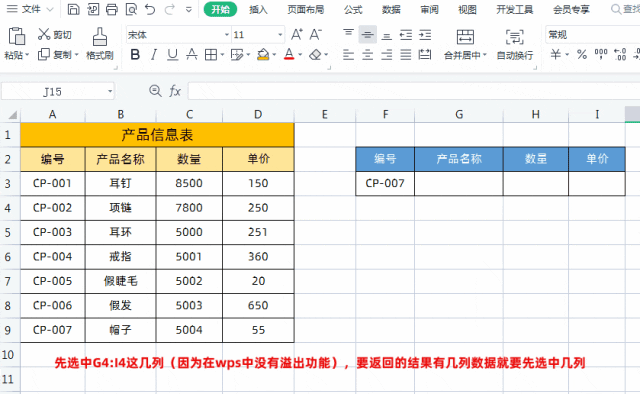Click into the formula bar
The image size is (640, 394).
tap(413, 91)
